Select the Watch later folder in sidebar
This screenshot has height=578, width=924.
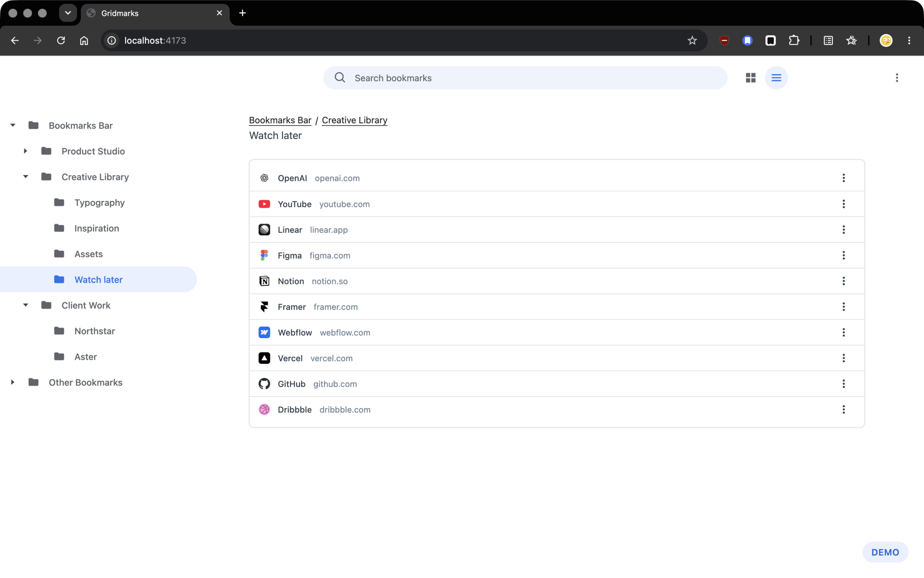click(x=98, y=280)
